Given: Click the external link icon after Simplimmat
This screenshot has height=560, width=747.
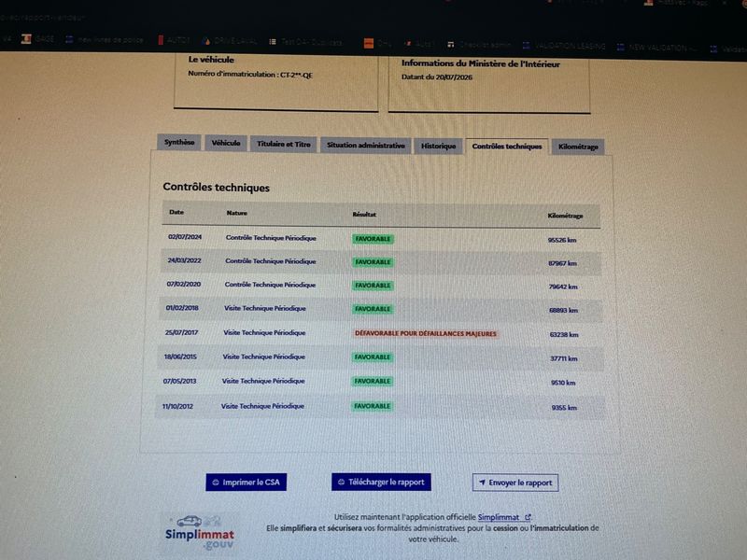Looking at the screenshot, I should [x=528, y=517].
